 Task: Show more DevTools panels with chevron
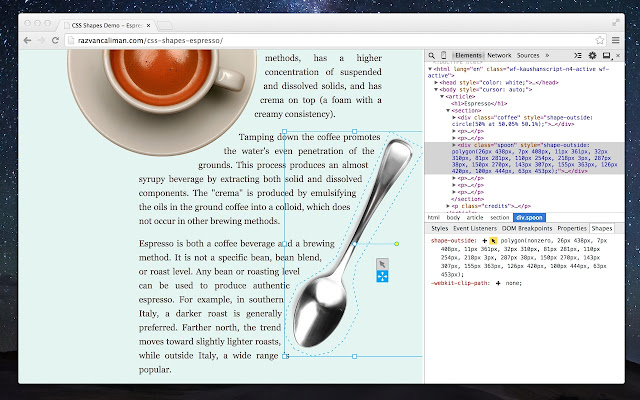tap(549, 55)
